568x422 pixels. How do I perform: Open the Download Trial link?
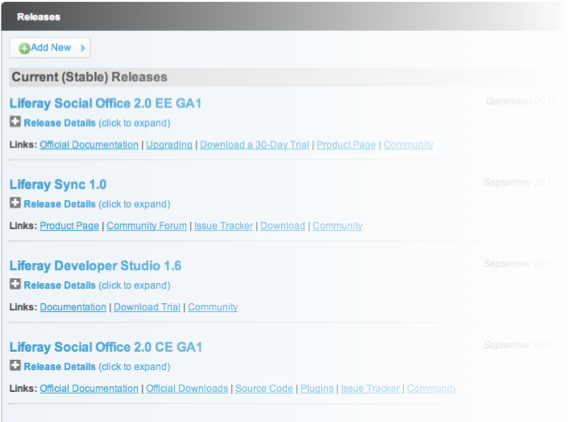point(147,307)
